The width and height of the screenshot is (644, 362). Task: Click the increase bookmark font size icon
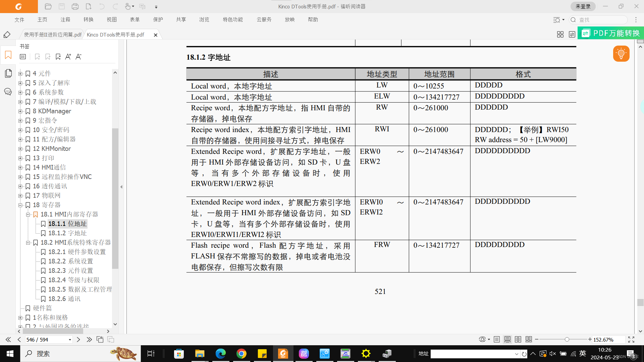tap(68, 57)
